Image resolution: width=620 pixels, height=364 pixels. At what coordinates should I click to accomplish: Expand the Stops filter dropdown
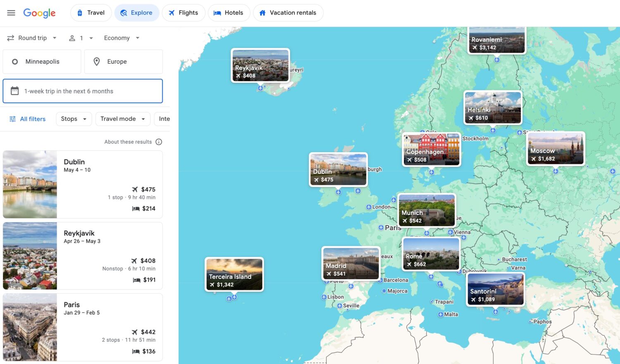73,119
